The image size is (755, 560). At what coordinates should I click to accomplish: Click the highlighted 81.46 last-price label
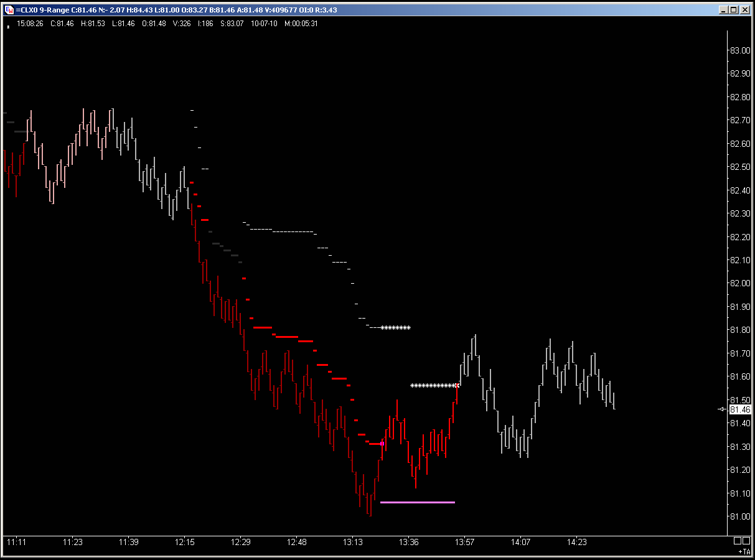coord(740,409)
